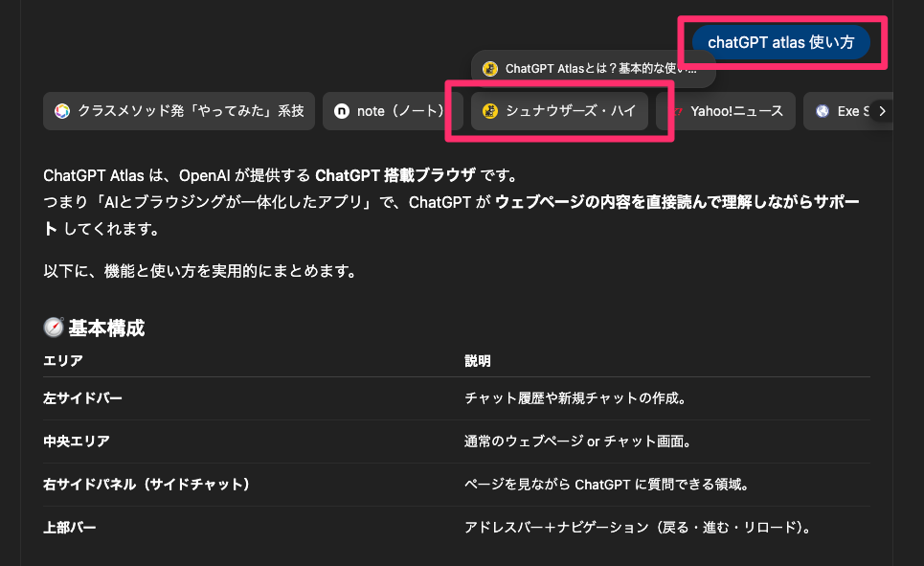Select the 基本構成 heading text
The image size is (924, 566).
pyautogui.click(x=106, y=328)
